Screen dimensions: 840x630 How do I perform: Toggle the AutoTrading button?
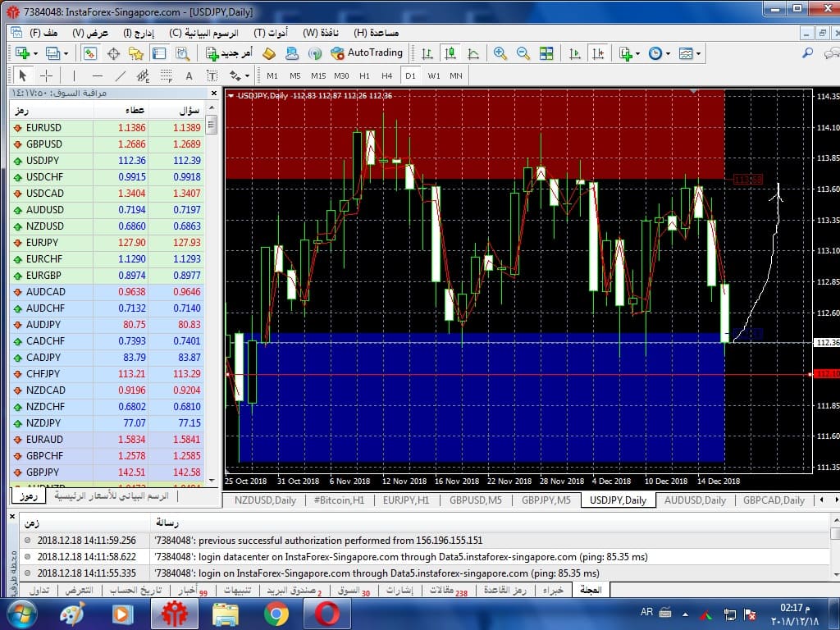367,53
